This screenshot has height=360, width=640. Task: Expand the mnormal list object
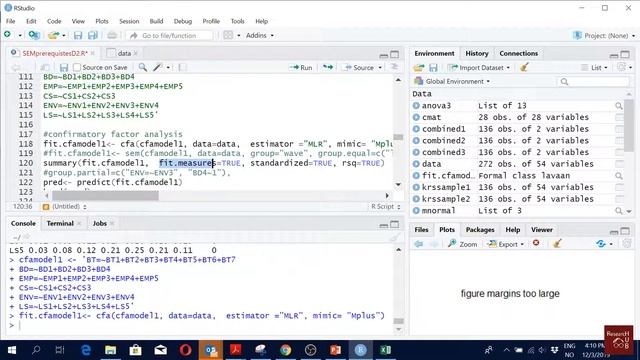[x=416, y=211]
